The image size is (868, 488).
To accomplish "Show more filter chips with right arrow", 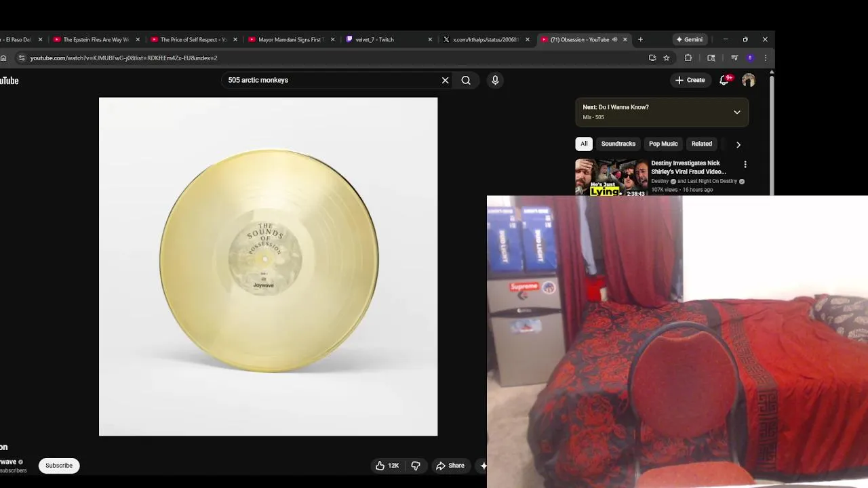I will 738,144.
